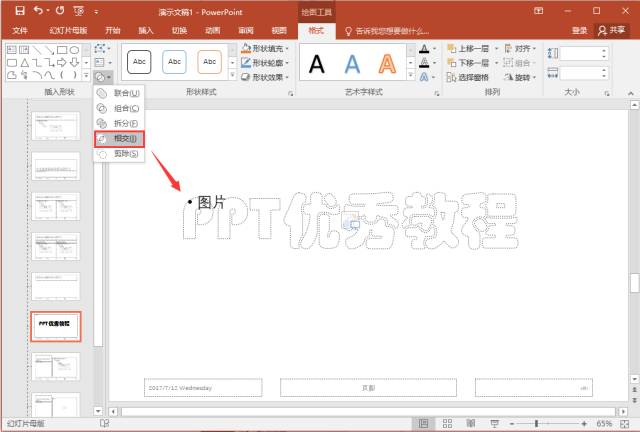Switch to the 幻灯片母版 ribbon tab
The image size is (640, 432).
[x=68, y=30]
